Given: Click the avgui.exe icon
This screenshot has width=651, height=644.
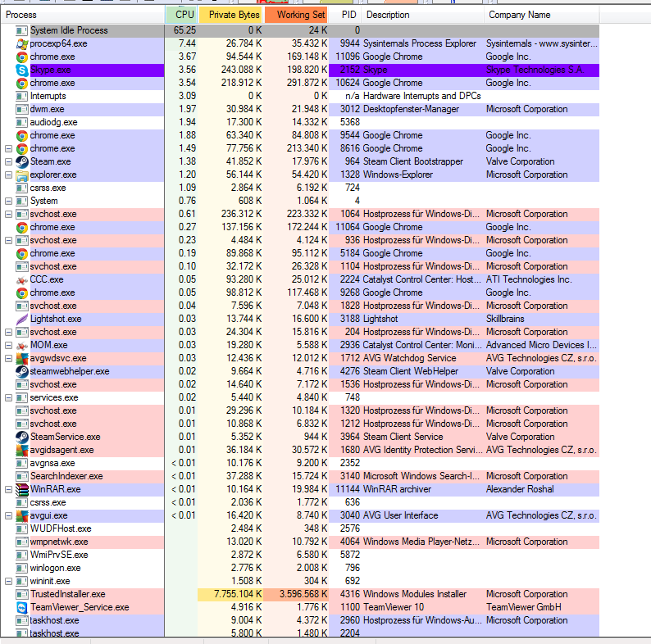Looking at the screenshot, I should [x=21, y=516].
